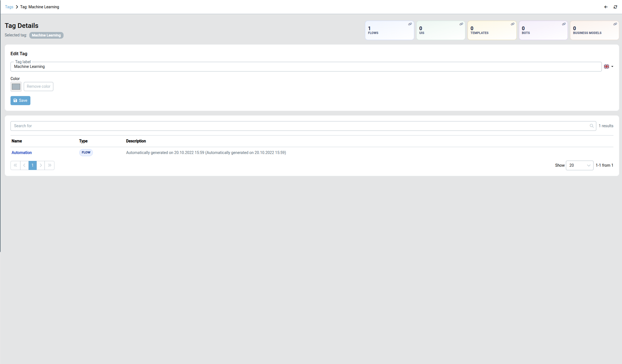Click the FLOW type badge
This screenshot has width=622, height=364.
(86, 153)
